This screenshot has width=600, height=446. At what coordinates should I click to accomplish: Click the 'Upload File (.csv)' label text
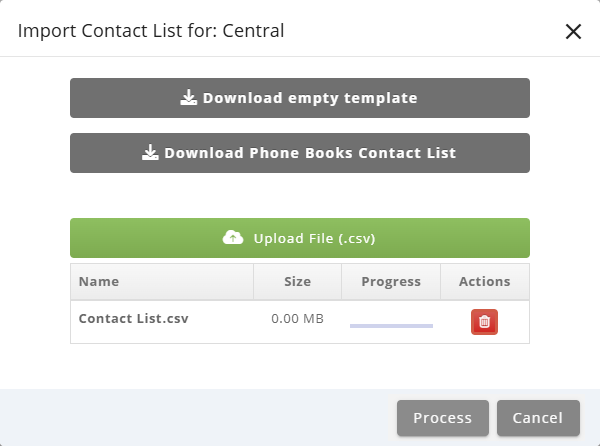coord(315,238)
